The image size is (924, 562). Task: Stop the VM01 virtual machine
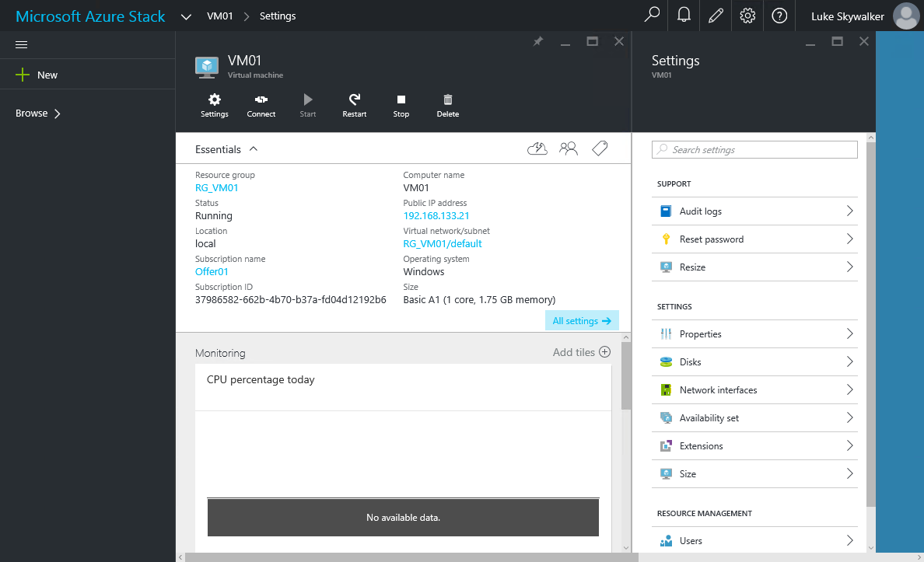(401, 105)
